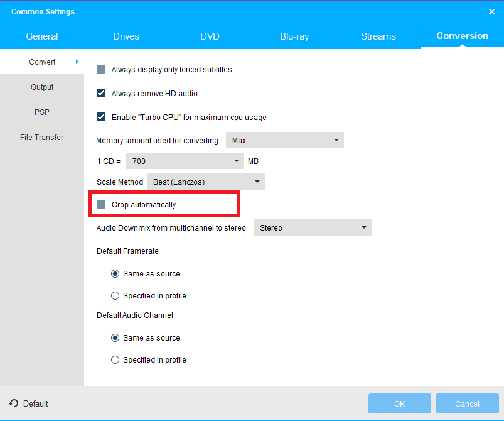The height and width of the screenshot is (421, 504).
Task: Choose Audio Channel Specified in profile
Action: 115,360
